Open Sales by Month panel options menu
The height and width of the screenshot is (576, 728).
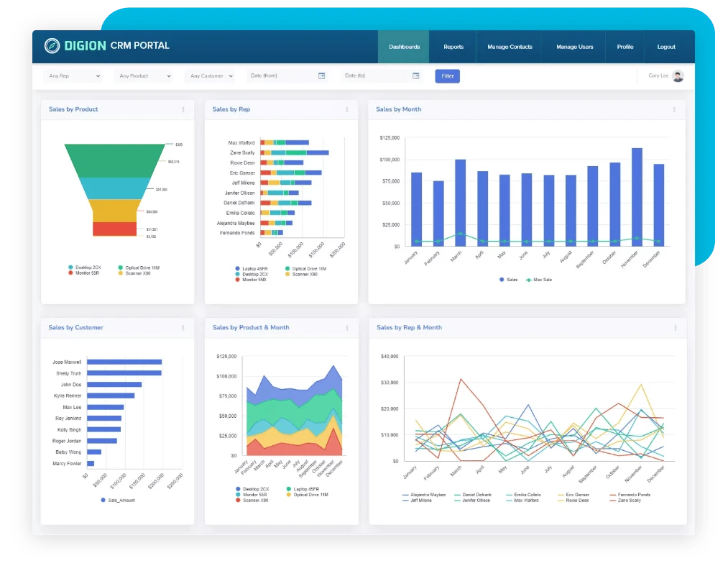tap(674, 110)
